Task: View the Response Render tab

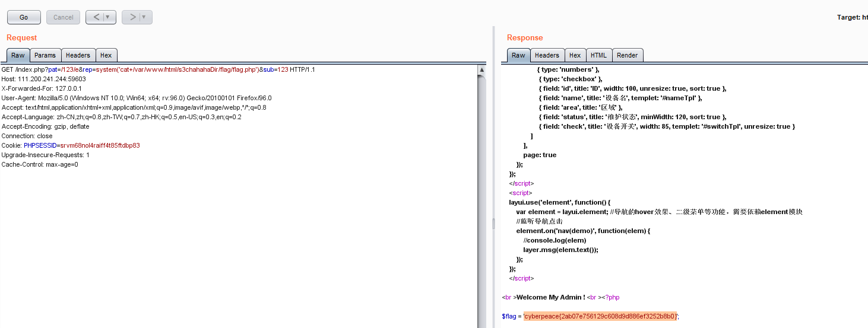Action: point(627,55)
